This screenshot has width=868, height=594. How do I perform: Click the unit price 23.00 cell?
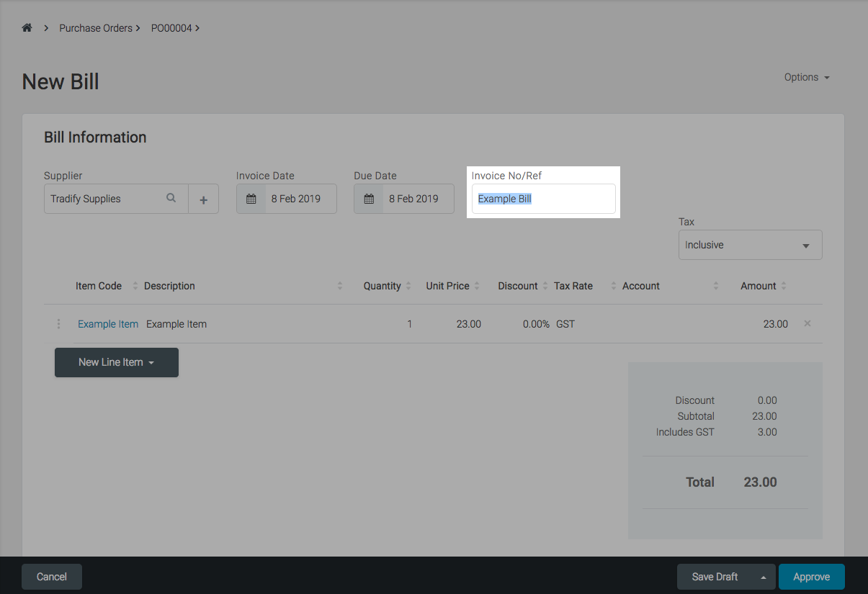coord(469,324)
